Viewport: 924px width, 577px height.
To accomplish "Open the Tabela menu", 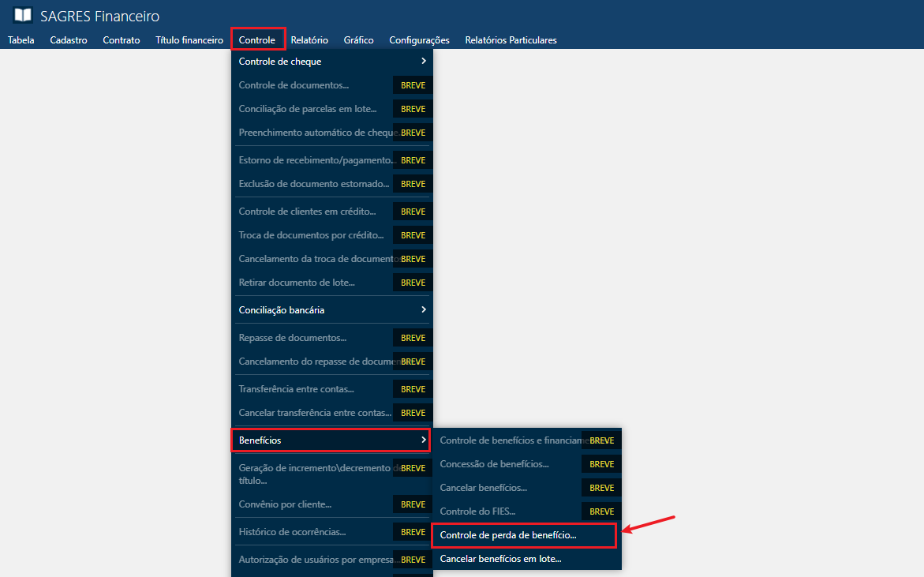I will (21, 39).
